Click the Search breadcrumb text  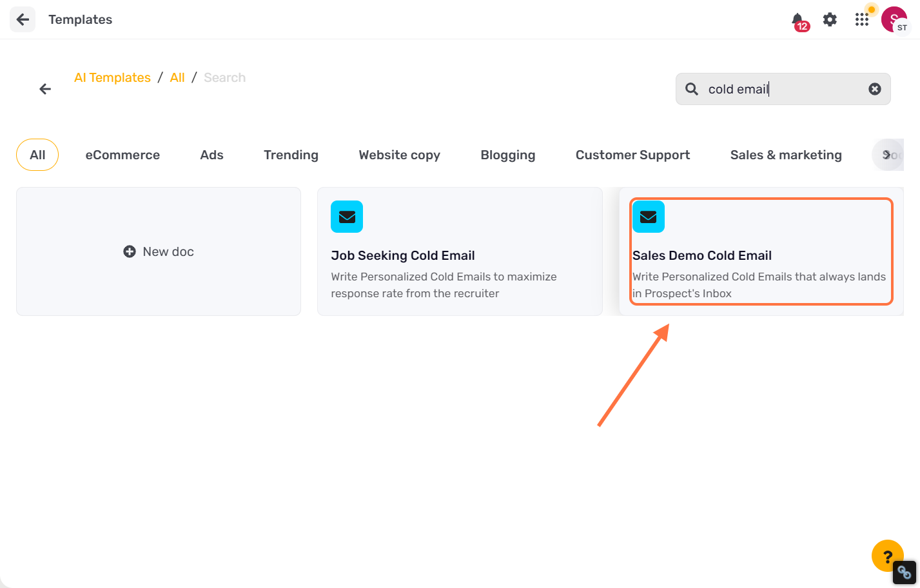[224, 77]
